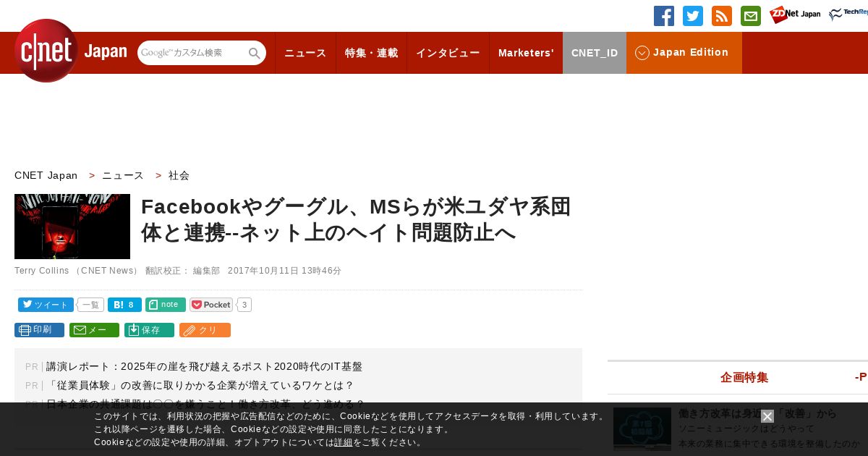Open PR link about 2025年の崖
The width and height of the screenshot is (868, 456).
pyautogui.click(x=204, y=367)
